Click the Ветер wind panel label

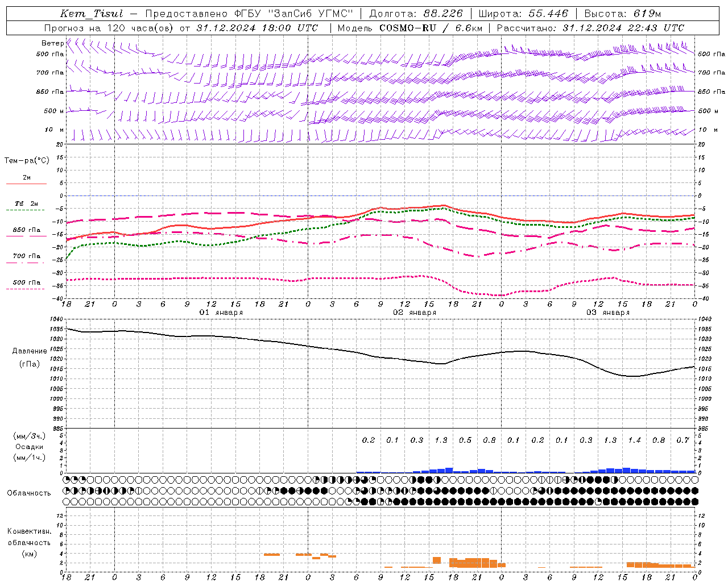tap(53, 43)
